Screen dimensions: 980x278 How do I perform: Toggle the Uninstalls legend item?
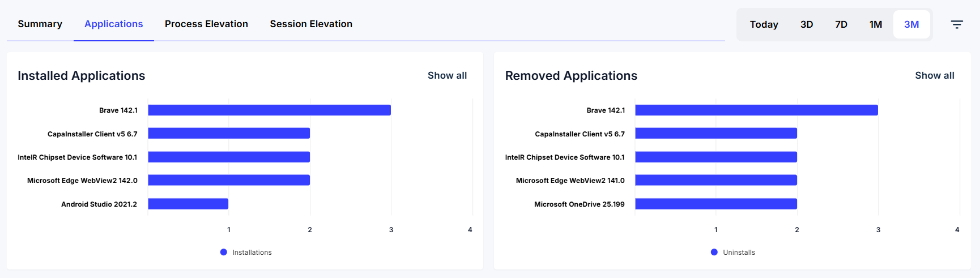click(x=733, y=253)
